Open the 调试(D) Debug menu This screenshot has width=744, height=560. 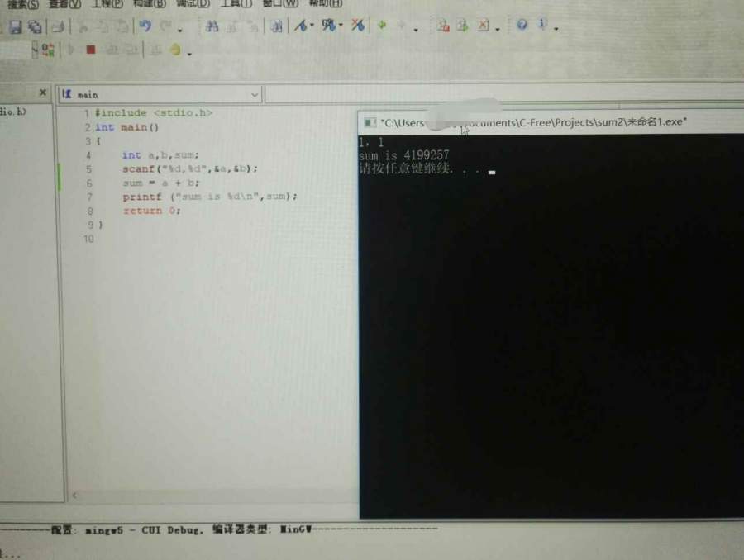point(192,2)
